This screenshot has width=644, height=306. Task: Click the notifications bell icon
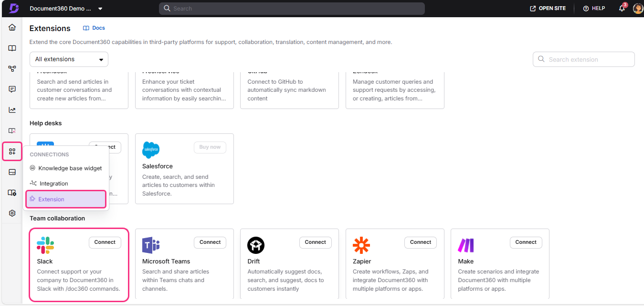(622, 9)
